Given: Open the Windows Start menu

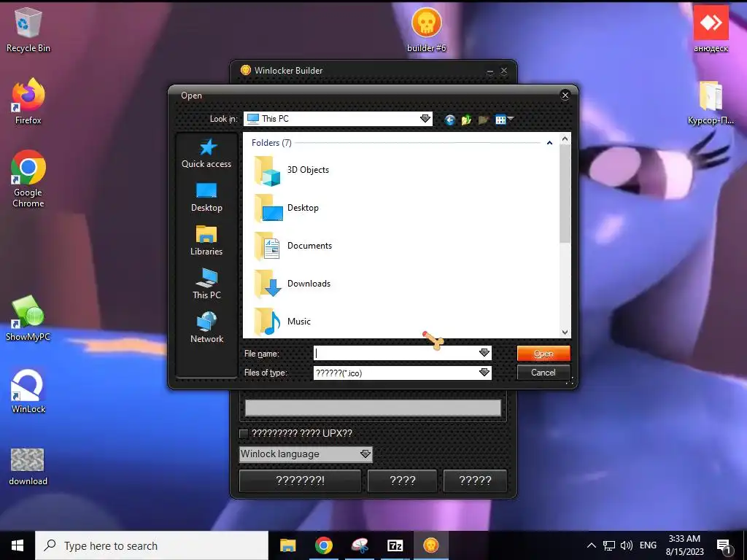Looking at the screenshot, I should [18, 545].
